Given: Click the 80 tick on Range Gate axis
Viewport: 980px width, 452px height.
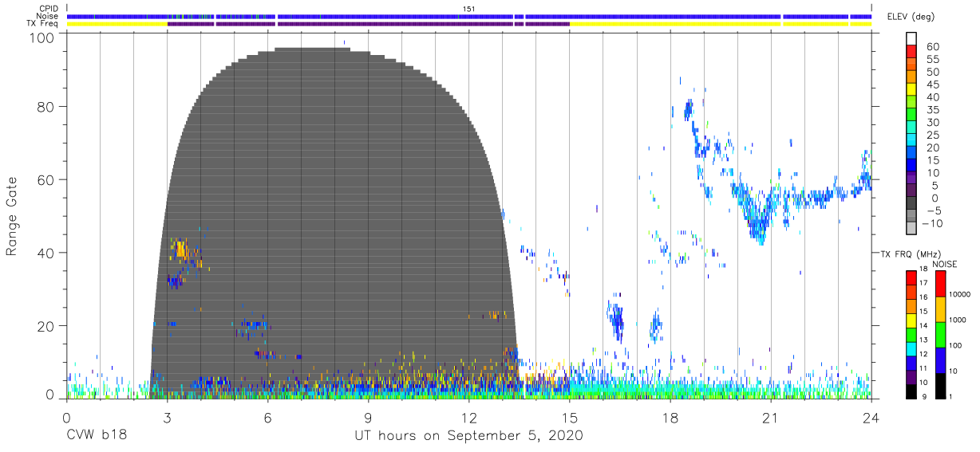Looking at the screenshot, I should [x=46, y=107].
